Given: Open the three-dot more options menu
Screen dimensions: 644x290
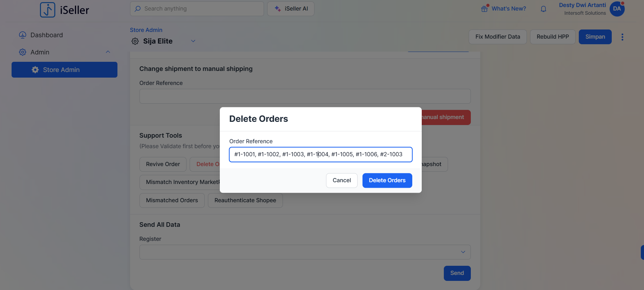Looking at the screenshot, I should click(622, 37).
